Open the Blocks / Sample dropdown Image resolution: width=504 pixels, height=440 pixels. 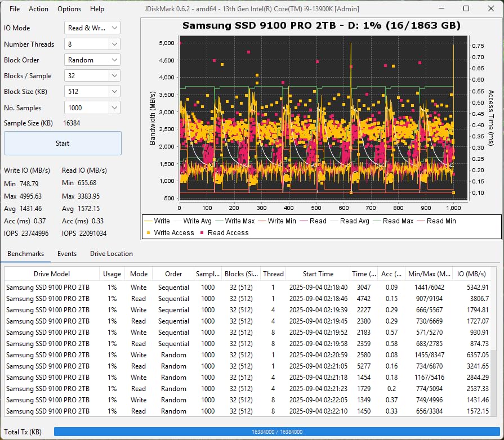92,75
